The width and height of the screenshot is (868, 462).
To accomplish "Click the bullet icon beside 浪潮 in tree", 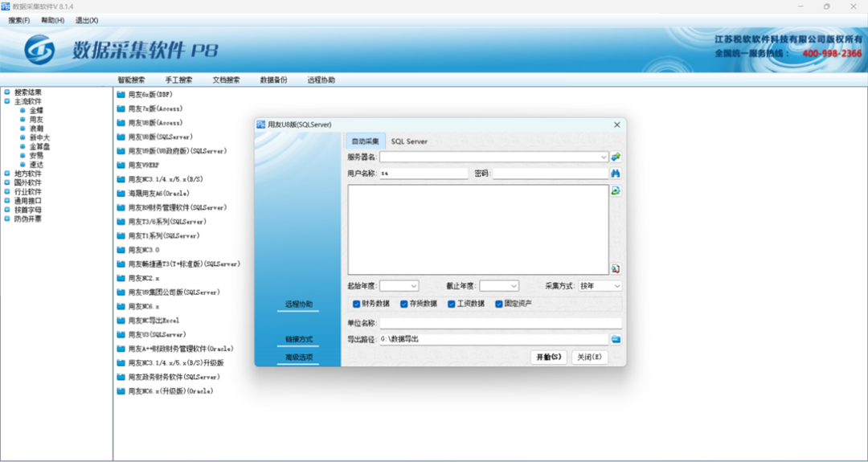I will click(x=23, y=128).
